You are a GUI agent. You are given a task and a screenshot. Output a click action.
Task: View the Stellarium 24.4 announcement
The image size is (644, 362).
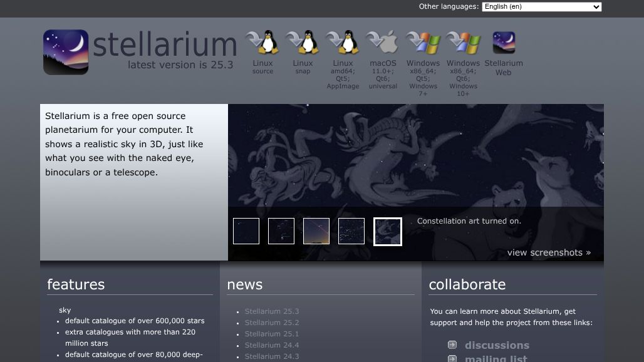272,345
